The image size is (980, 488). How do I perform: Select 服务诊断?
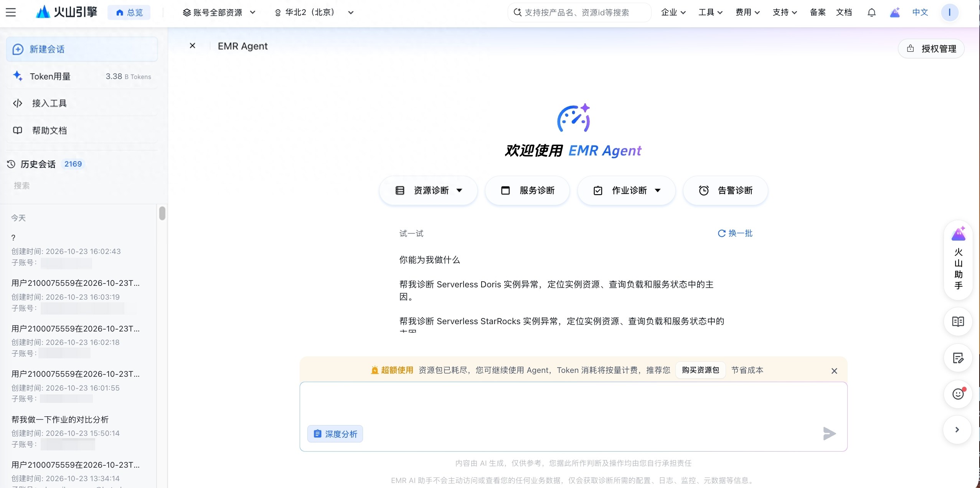coord(527,191)
